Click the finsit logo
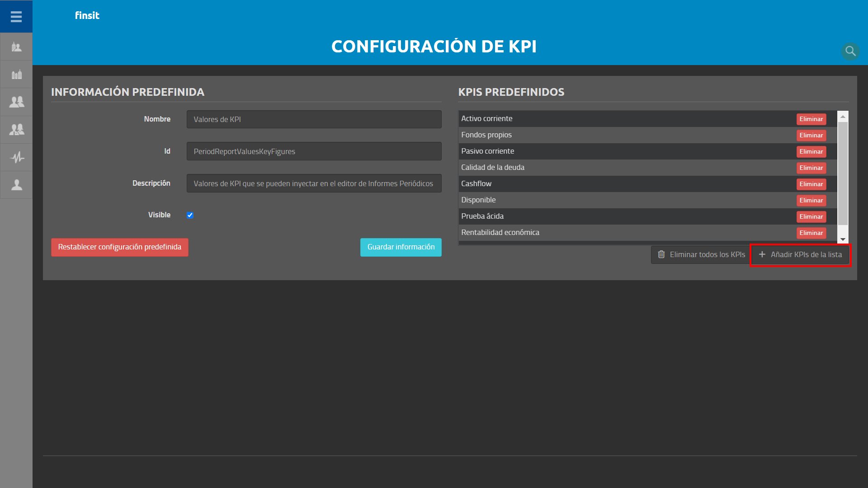Viewport: 868px width, 488px height. (x=87, y=15)
